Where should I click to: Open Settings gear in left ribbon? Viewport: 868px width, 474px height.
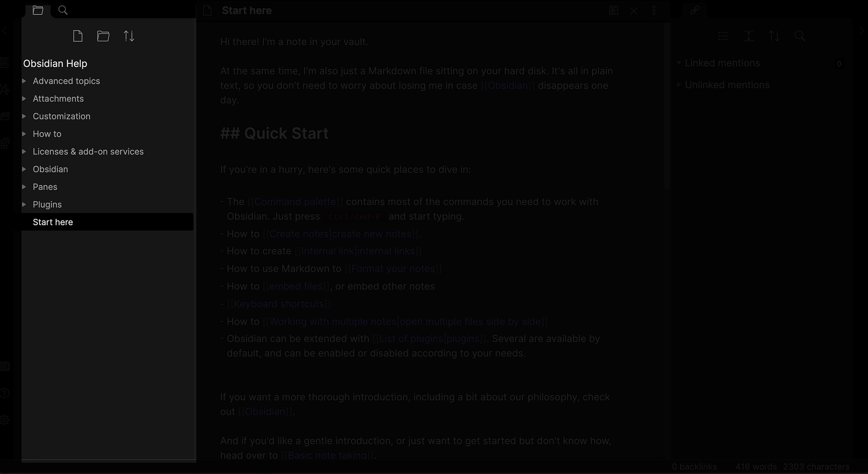(x=5, y=420)
